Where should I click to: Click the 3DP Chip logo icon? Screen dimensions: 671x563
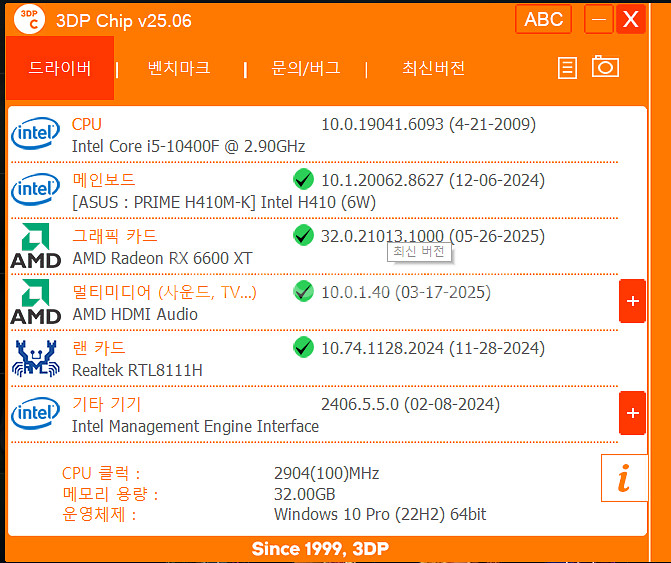pyautogui.click(x=29, y=20)
